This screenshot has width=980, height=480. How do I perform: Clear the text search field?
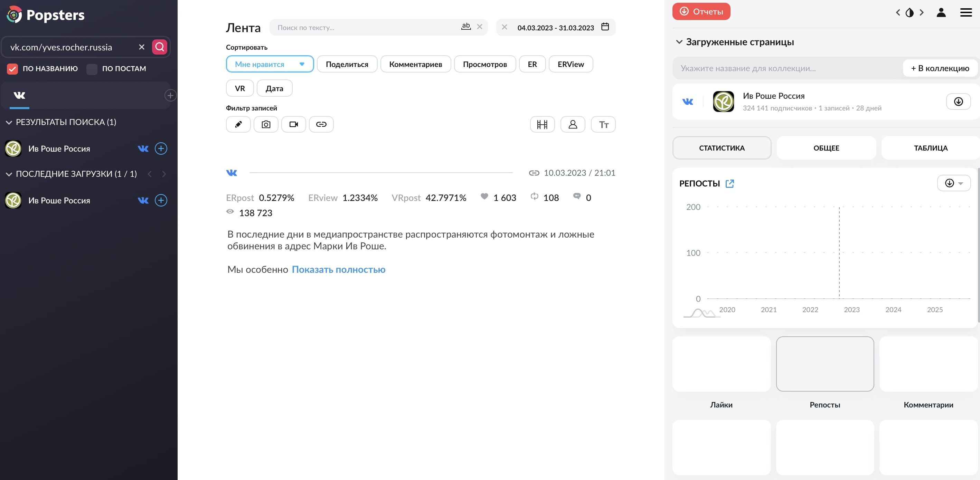click(x=480, y=27)
